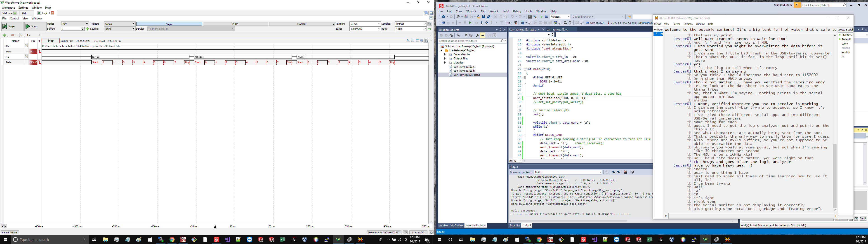The height and width of the screenshot is (244, 868).
Task: Start Scan acquisition in WaveForms
Action: 35,26
